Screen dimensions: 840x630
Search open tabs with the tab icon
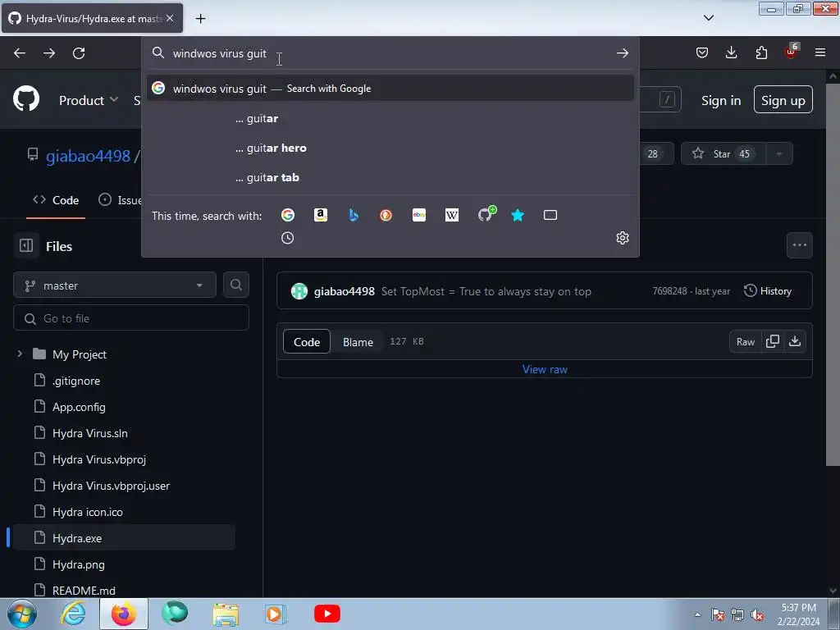[x=550, y=215]
